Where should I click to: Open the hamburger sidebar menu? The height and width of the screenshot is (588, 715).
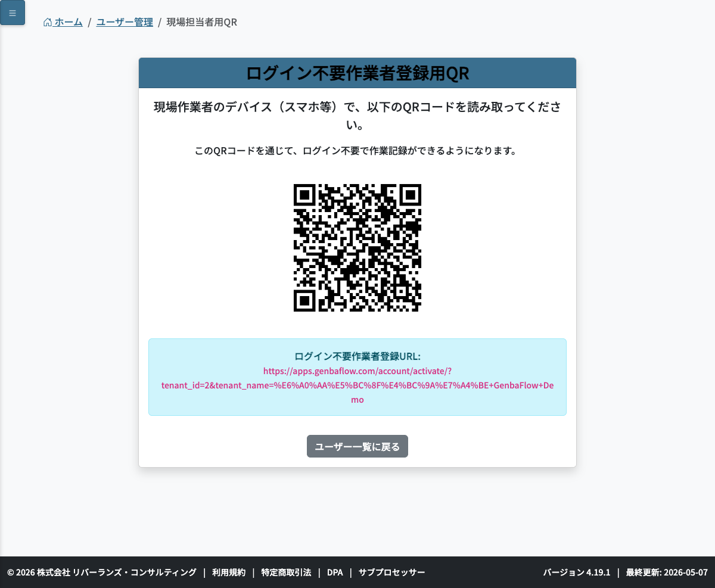pos(13,13)
